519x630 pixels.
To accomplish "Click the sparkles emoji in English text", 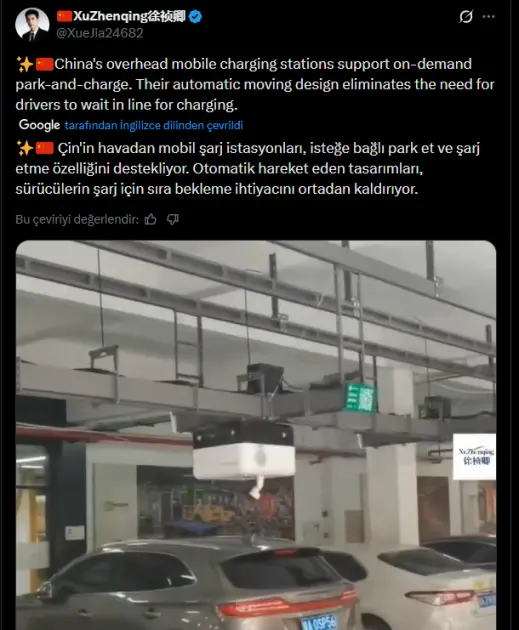I will (25, 64).
